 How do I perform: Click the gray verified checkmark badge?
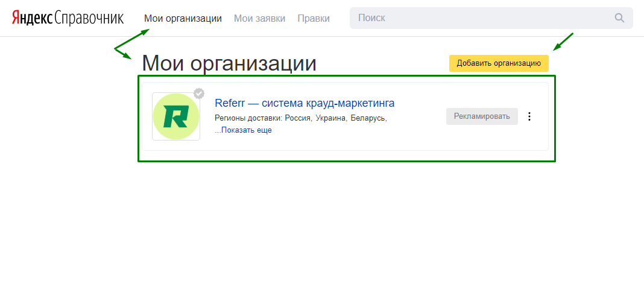pos(199,93)
